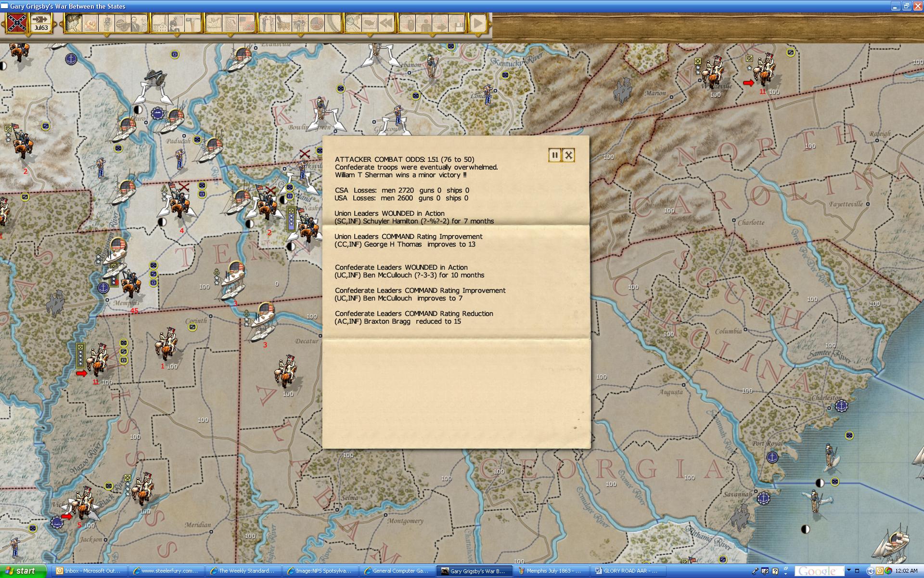Image resolution: width=924 pixels, height=578 pixels.
Task: Click the standing soldier toolbar icon
Action: pos(106,23)
